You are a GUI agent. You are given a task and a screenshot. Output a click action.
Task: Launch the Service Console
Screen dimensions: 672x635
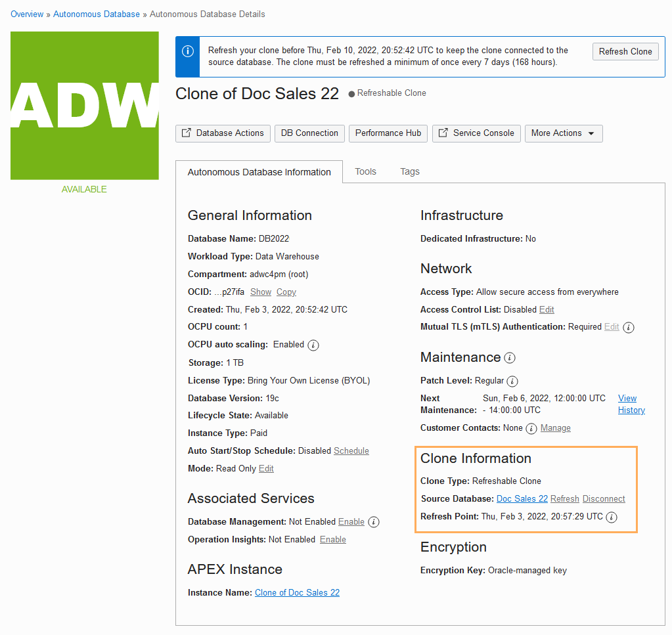pos(476,133)
